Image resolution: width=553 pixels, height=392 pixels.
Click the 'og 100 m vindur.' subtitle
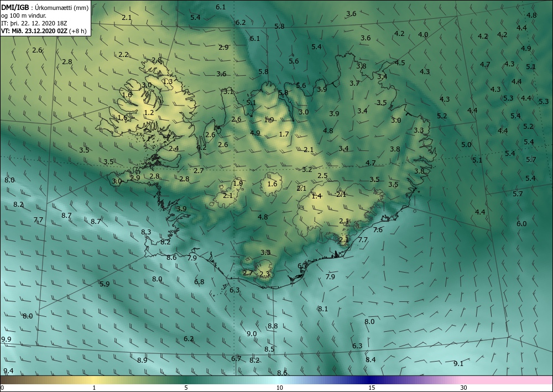24,15
